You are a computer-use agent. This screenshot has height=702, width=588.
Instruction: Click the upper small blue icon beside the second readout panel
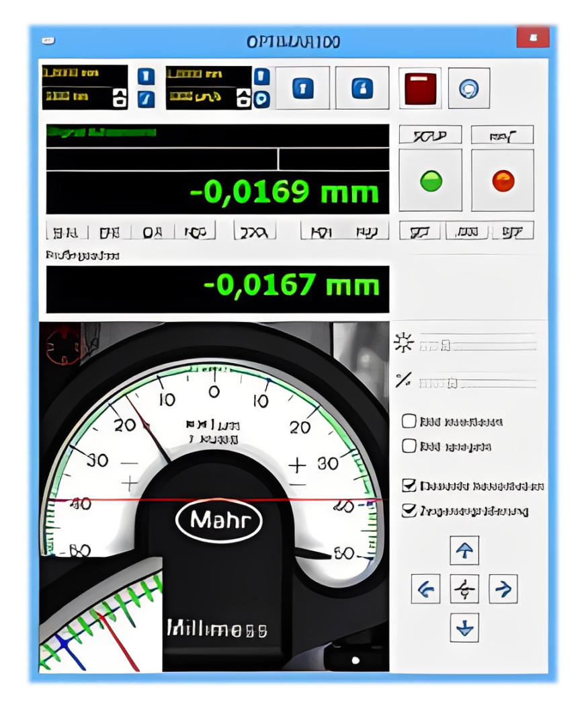(x=262, y=76)
